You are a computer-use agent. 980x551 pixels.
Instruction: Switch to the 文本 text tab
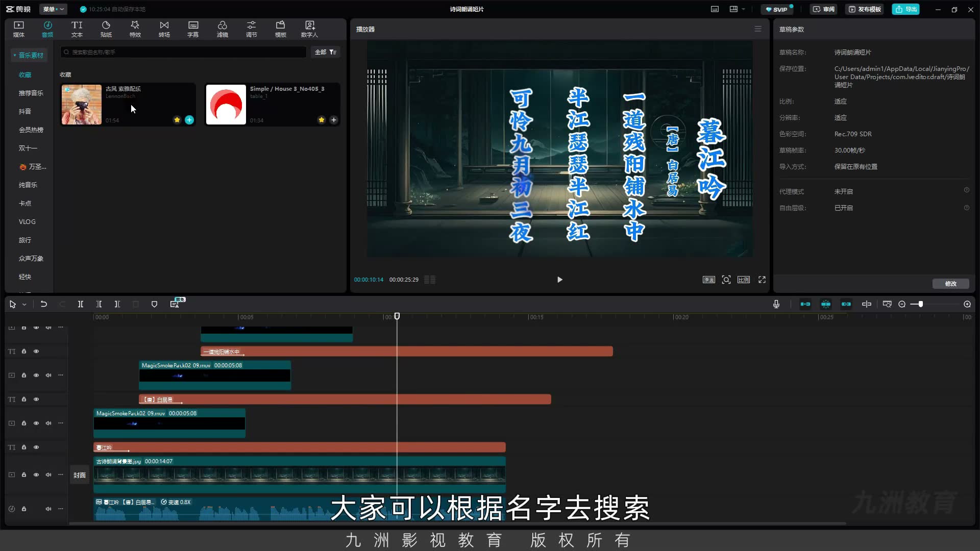click(77, 29)
